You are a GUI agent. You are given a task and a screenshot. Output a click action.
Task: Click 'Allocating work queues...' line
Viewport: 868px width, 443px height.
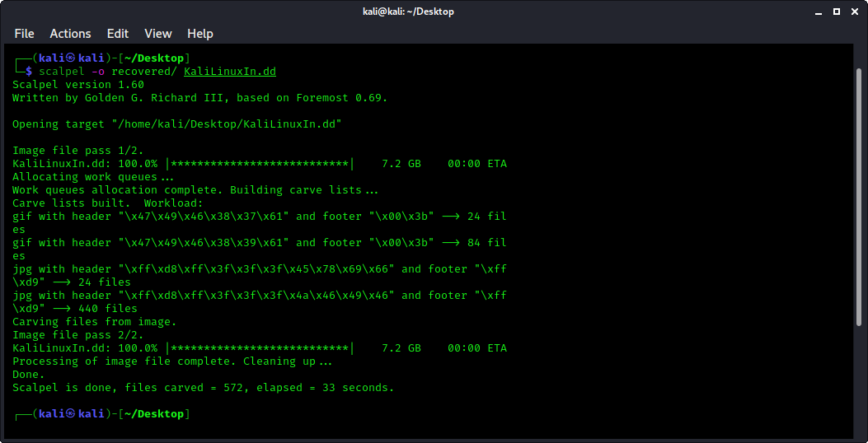click(93, 177)
